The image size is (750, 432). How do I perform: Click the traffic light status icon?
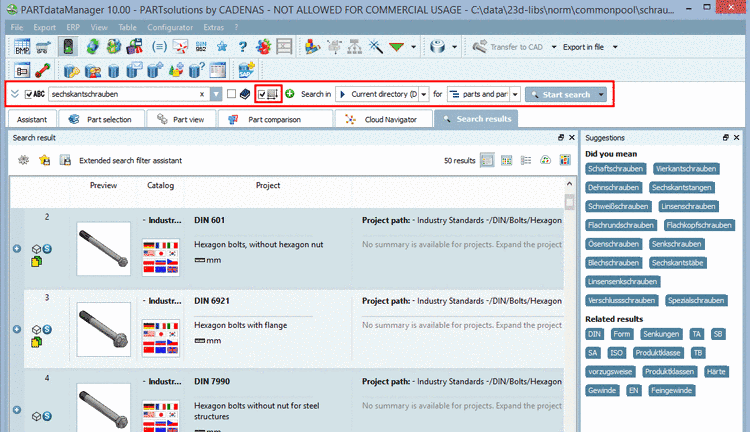click(x=68, y=47)
